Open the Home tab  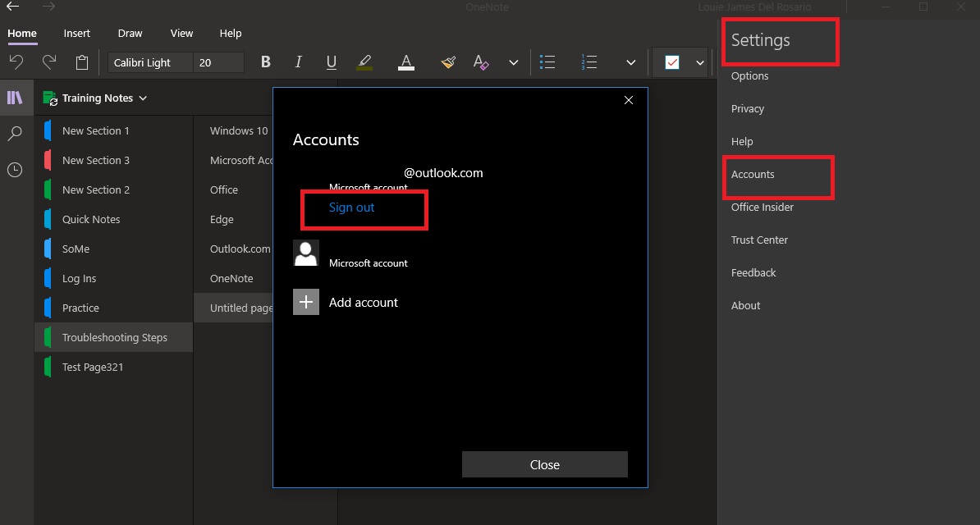point(22,33)
